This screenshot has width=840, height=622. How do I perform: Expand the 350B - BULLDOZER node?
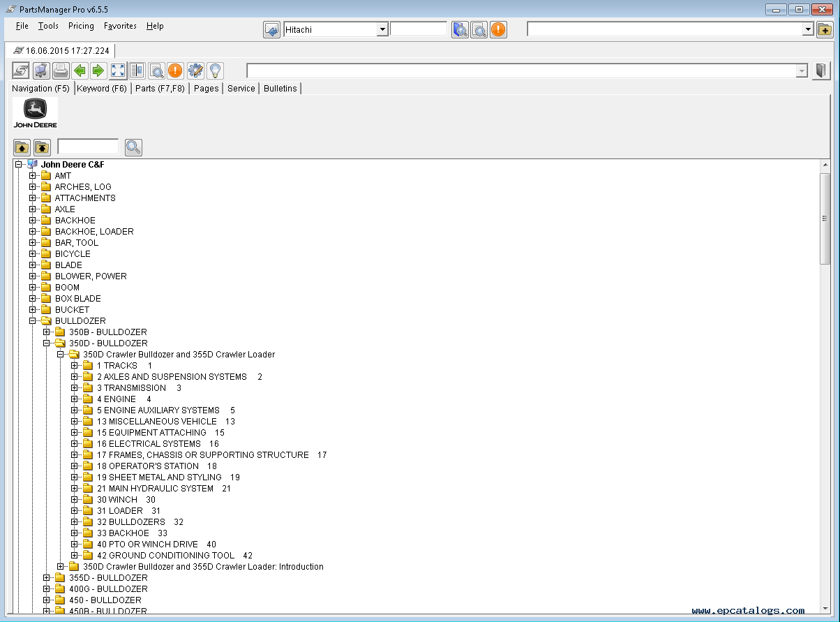tap(47, 332)
